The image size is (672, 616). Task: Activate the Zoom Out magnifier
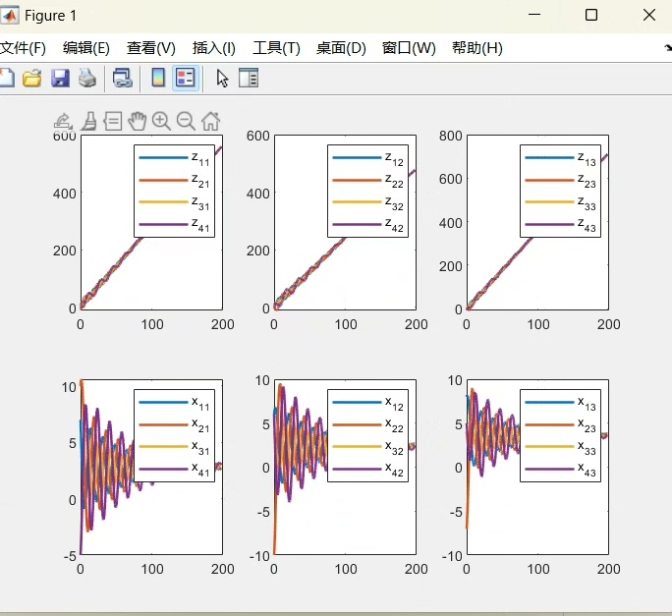click(x=186, y=121)
